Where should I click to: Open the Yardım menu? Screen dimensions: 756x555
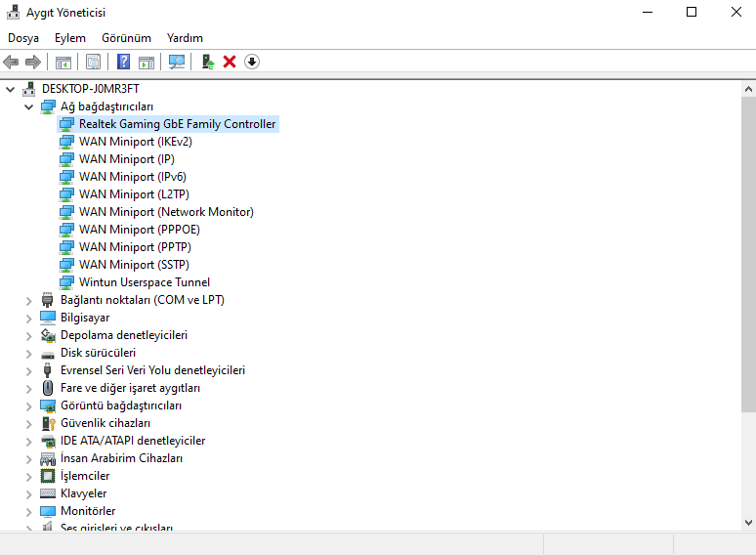pos(185,38)
